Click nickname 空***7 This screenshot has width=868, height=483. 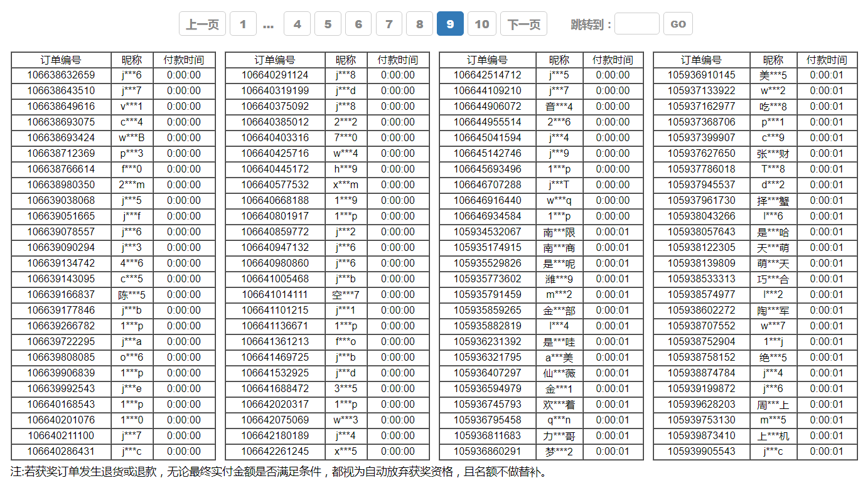(x=346, y=295)
